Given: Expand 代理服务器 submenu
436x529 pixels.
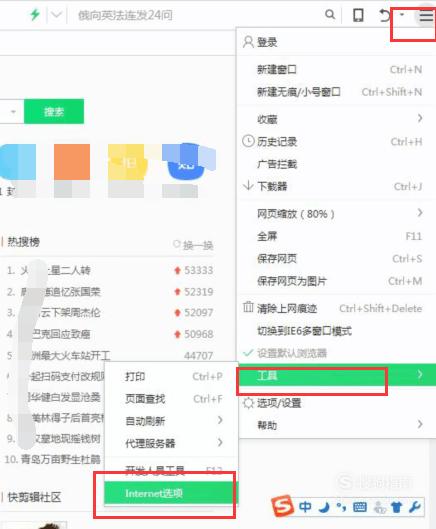Looking at the screenshot, I should [171, 443].
